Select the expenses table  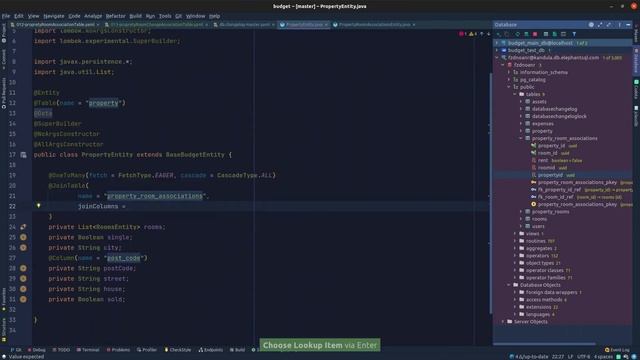542,124
